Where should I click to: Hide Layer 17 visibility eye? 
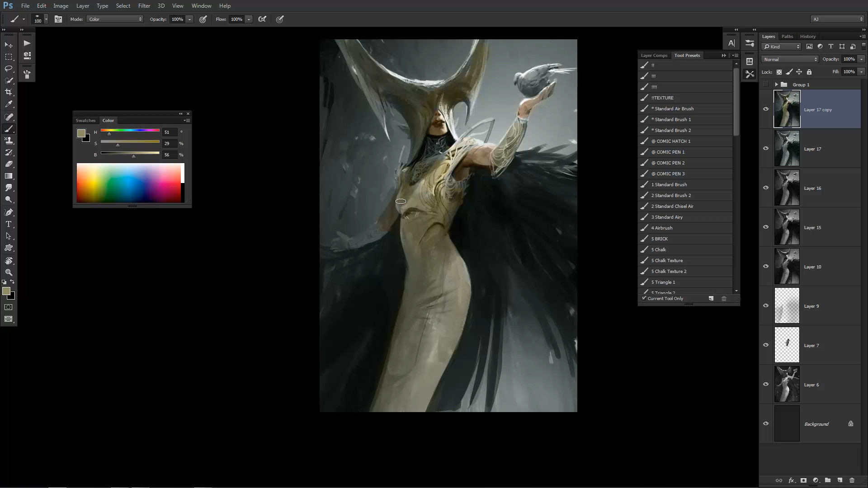click(x=766, y=149)
